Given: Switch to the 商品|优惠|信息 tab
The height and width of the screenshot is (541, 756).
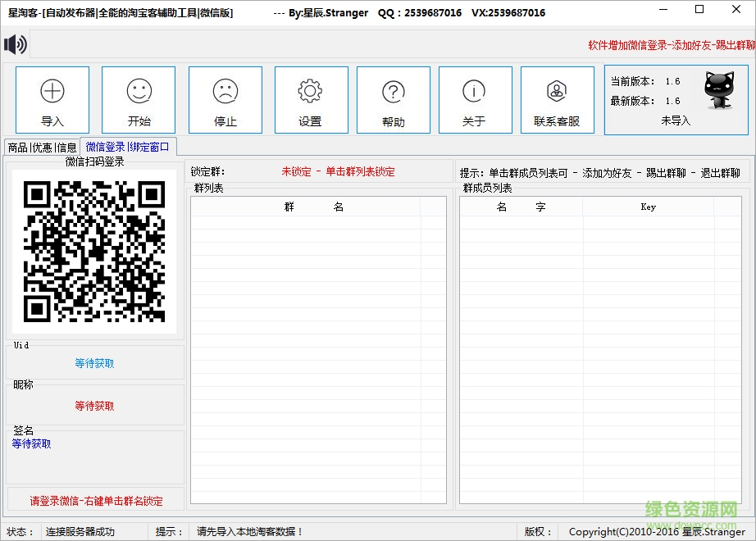Looking at the screenshot, I should 42,148.
